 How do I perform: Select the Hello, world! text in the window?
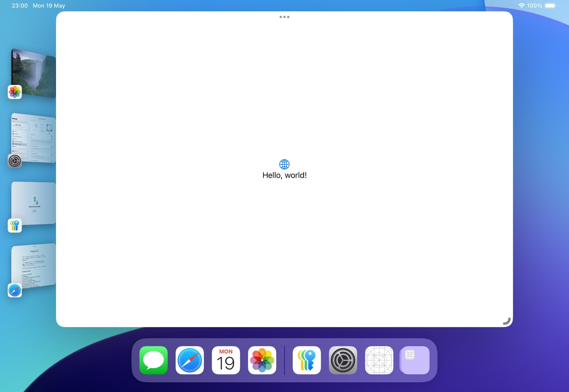click(284, 175)
